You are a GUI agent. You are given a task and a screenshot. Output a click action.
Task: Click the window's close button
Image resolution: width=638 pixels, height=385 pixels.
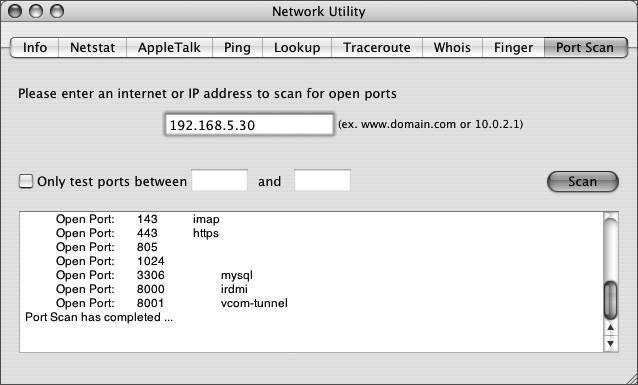(15, 11)
